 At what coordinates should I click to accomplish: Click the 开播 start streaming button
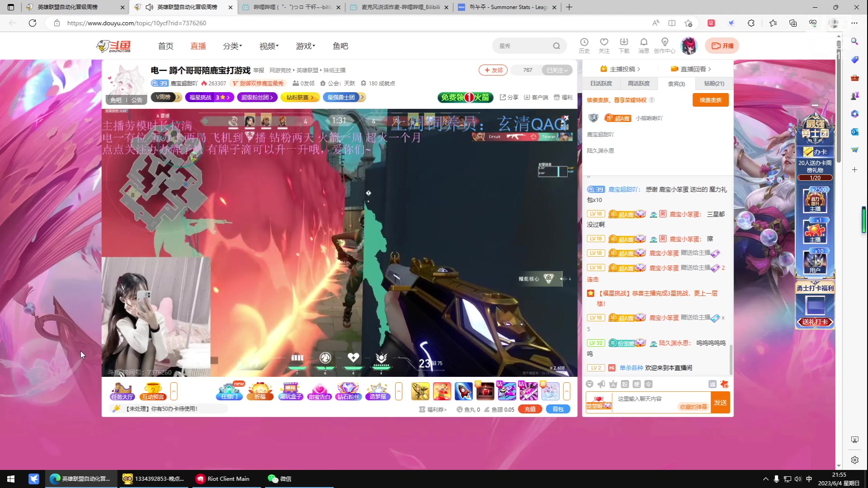722,46
